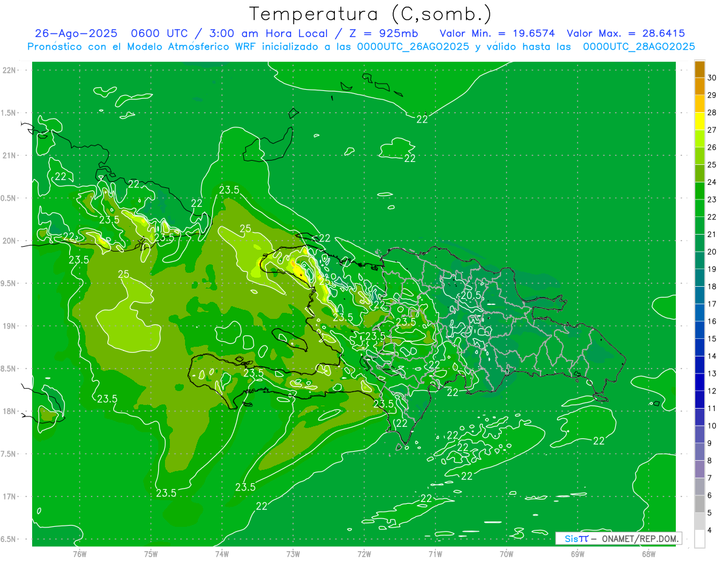Pick the yellow colorbar swatch between 27 and 28
The height and width of the screenshot is (562, 728).
pyautogui.click(x=699, y=121)
